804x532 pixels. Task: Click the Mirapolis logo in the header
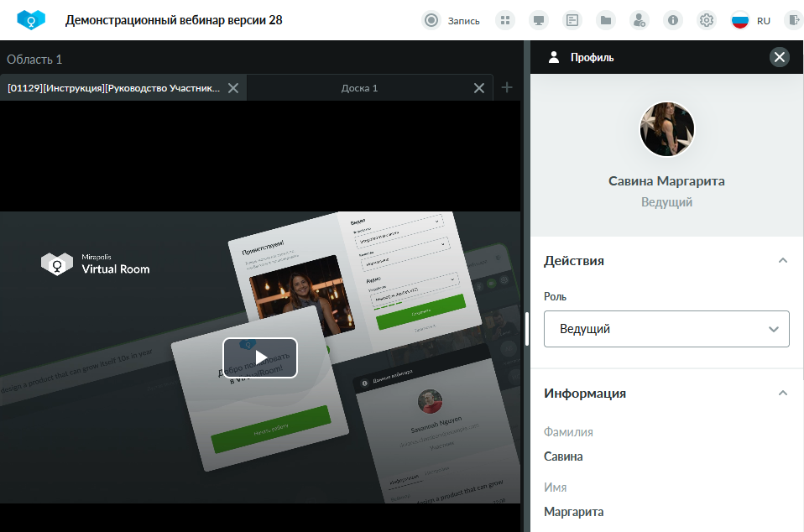click(31, 20)
